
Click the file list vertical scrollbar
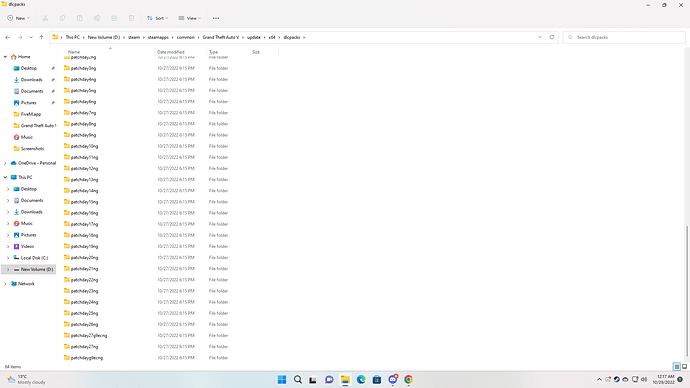[x=687, y=290]
